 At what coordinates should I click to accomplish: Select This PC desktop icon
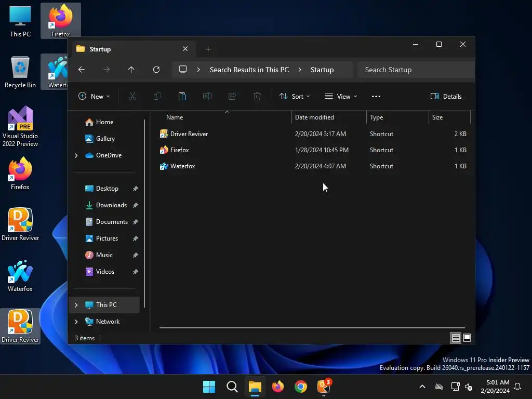click(x=20, y=21)
